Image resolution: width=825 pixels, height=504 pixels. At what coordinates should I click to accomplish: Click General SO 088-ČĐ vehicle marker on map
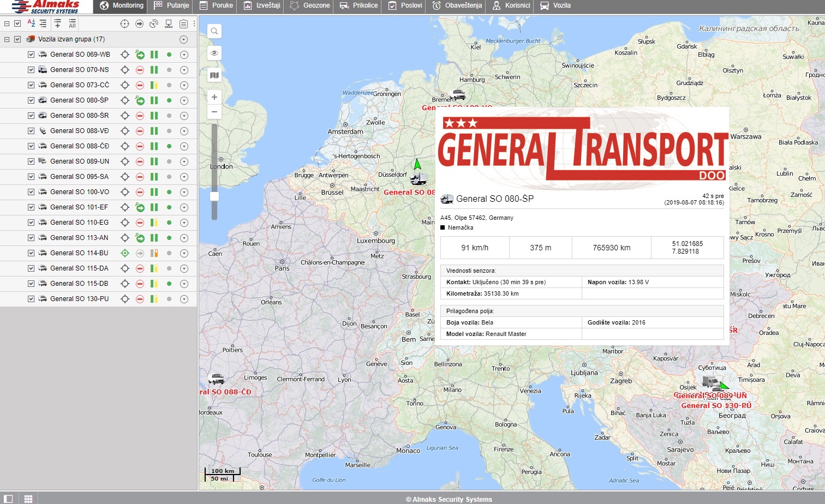(x=217, y=379)
